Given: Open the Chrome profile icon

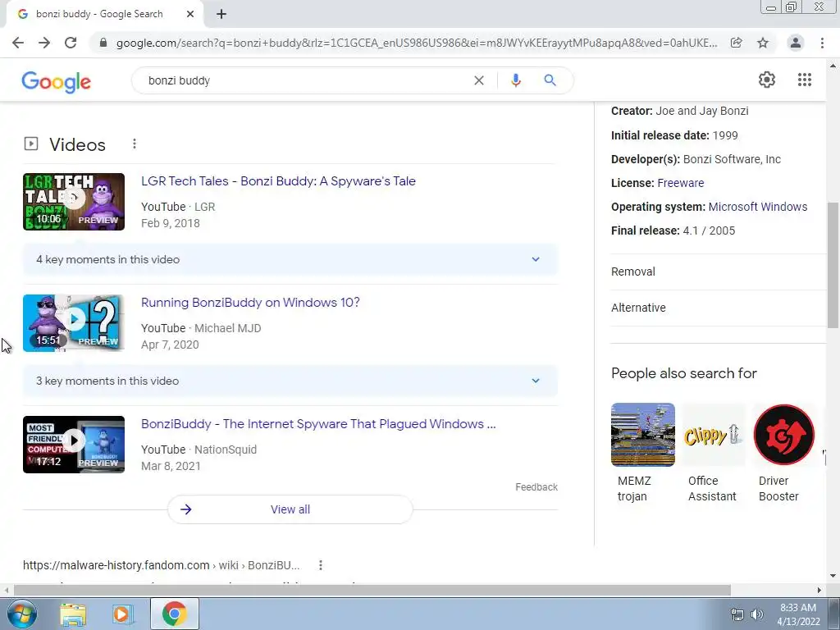Looking at the screenshot, I should point(796,43).
